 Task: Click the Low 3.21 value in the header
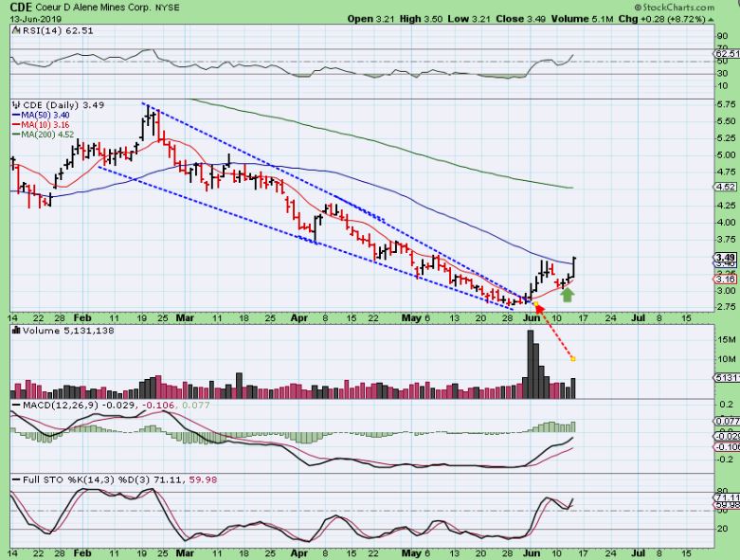click(x=470, y=19)
